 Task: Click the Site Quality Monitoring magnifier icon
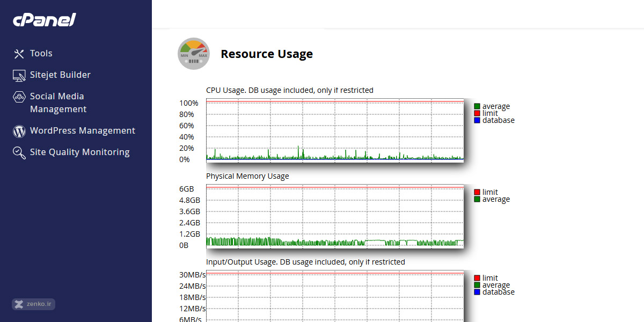tap(19, 153)
